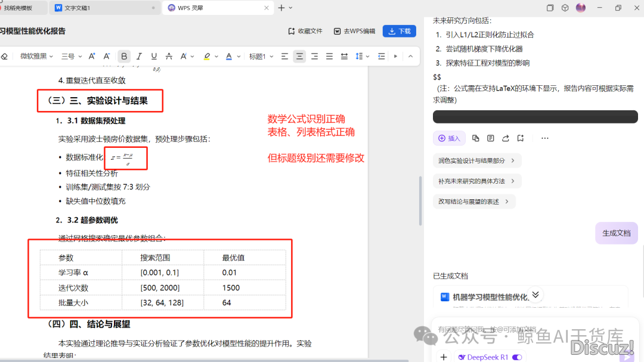Click the blue 下载 download button
This screenshot has width=644, height=362.
pos(399,31)
